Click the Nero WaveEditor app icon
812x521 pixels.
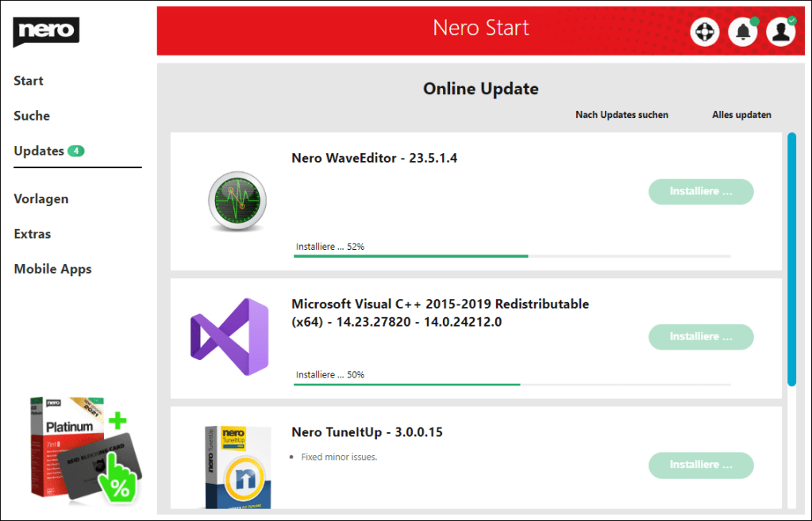pyautogui.click(x=237, y=201)
